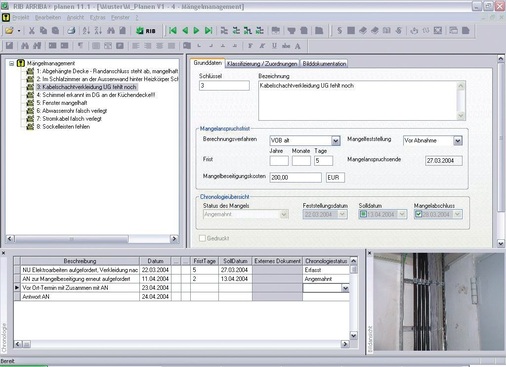Screen dimensions: 506x367
Task: Open the Bearbeiten menu
Action: [x=48, y=17]
